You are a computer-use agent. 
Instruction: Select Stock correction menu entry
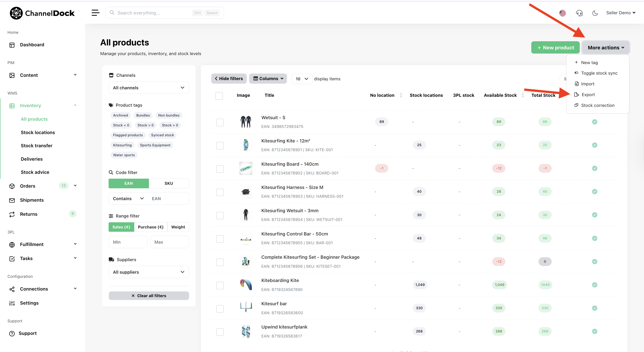click(x=597, y=105)
